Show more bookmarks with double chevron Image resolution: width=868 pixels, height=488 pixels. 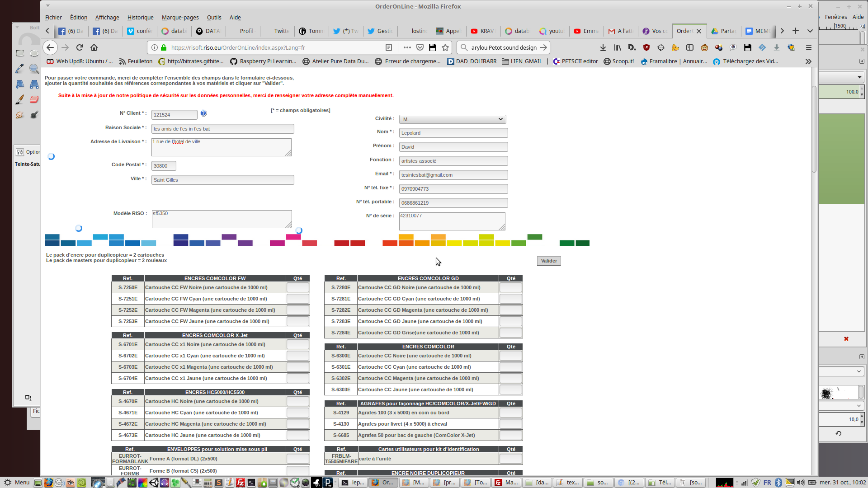coord(808,61)
